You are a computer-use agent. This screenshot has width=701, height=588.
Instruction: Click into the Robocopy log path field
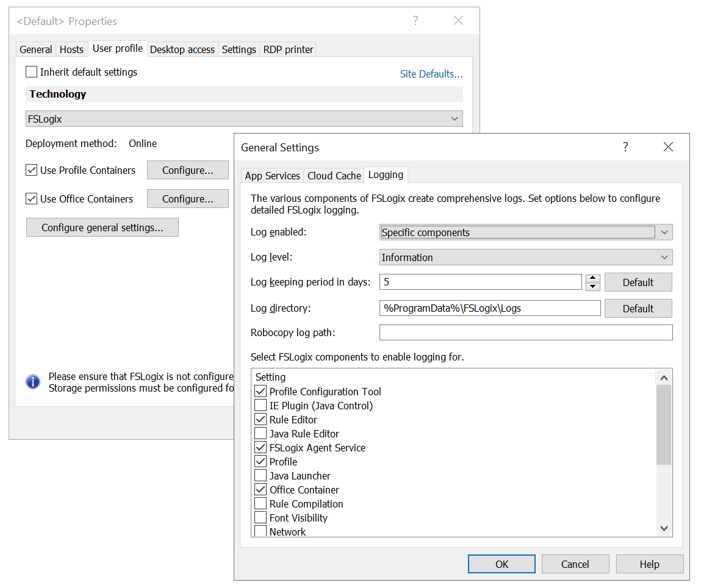pos(525,332)
